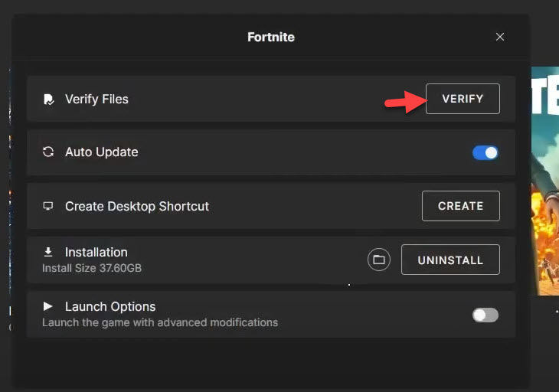This screenshot has height=392, width=559.
Task: Click the Verify Files checkmark icon
Action: (x=48, y=100)
